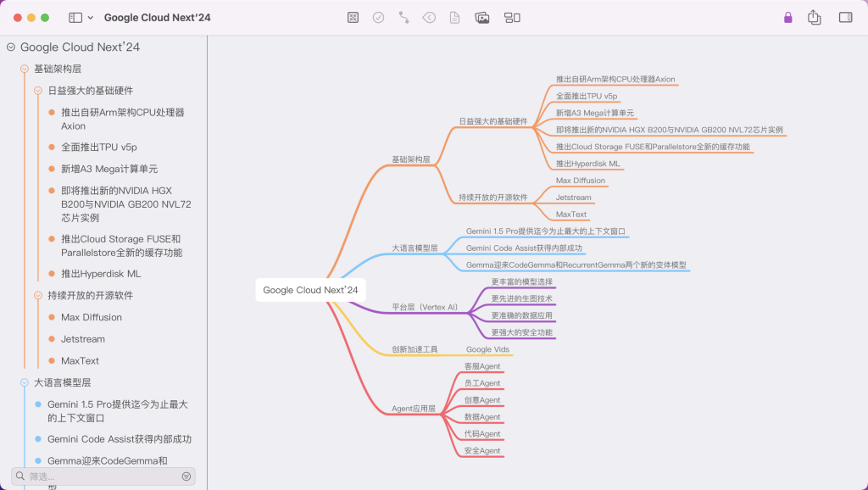Select 基础架构层 node on the mind map
This screenshot has height=490, width=868.
[x=411, y=159]
